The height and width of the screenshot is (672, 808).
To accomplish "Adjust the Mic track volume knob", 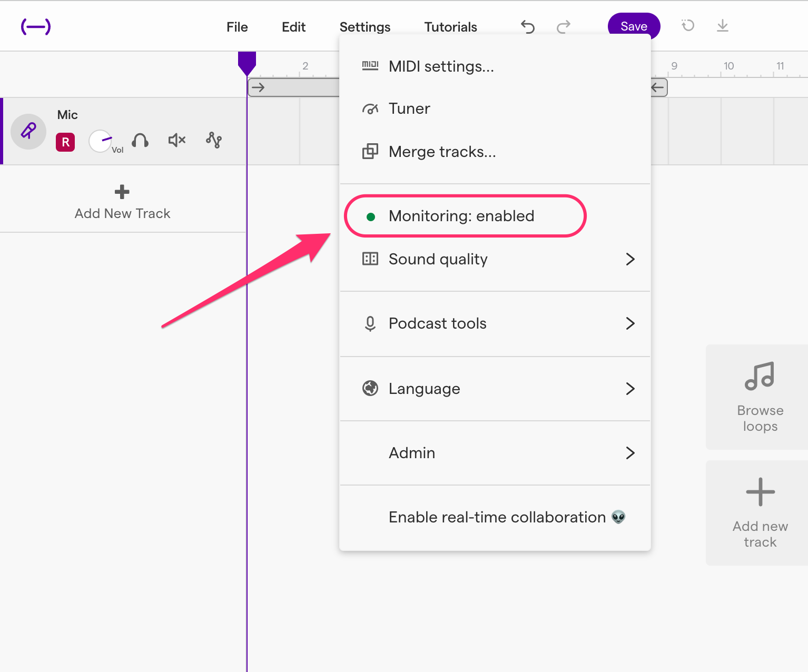I will tap(100, 141).
